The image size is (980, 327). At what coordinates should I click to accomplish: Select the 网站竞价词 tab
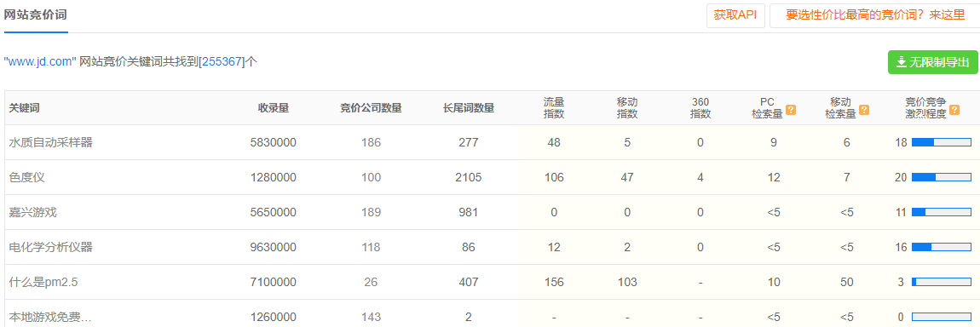(x=36, y=15)
